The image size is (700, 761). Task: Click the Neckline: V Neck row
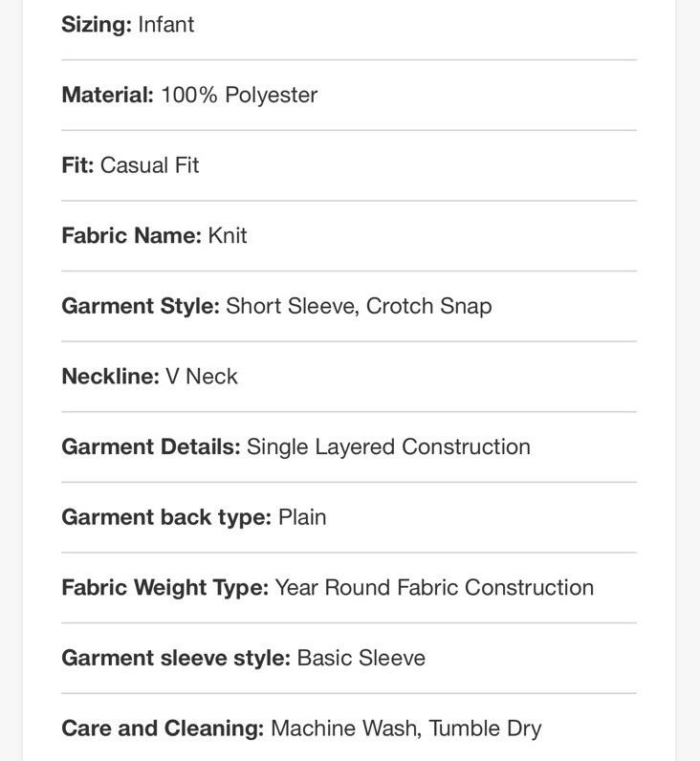click(x=348, y=377)
